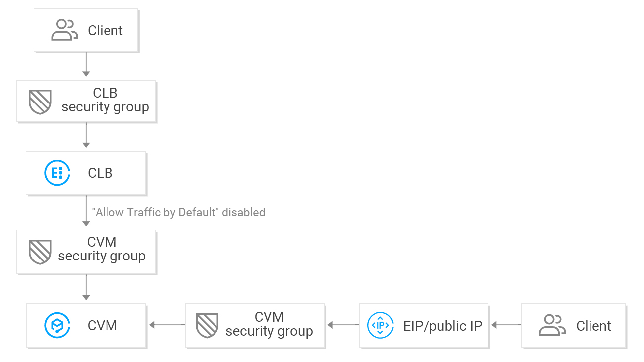Click the shield icon above the CVM box
Viewport: 644px width, 362px height.
(x=40, y=252)
